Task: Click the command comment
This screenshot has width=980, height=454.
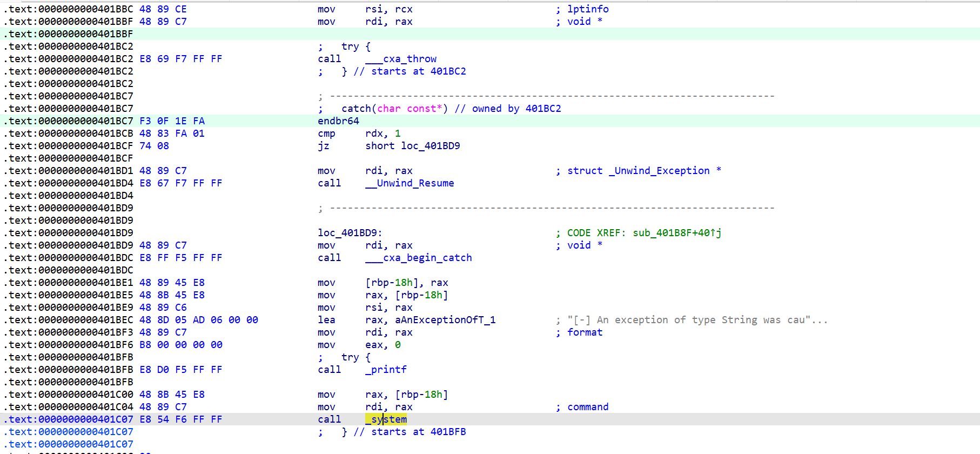Action: coord(588,407)
